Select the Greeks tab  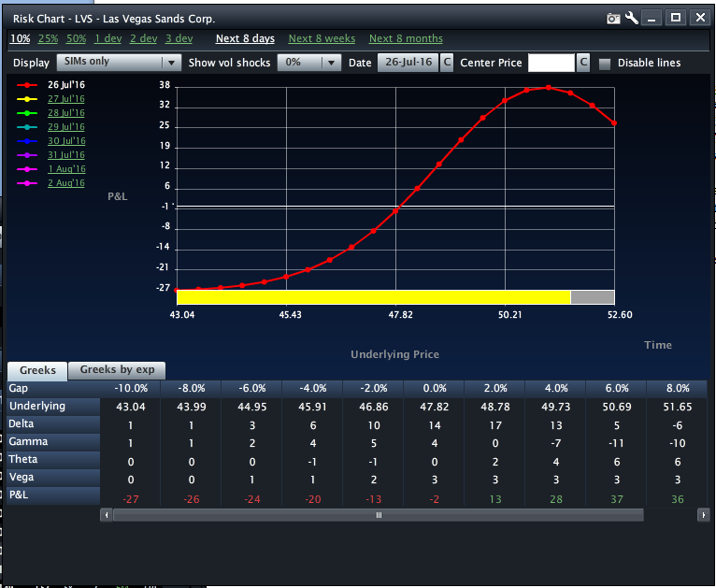click(x=37, y=370)
